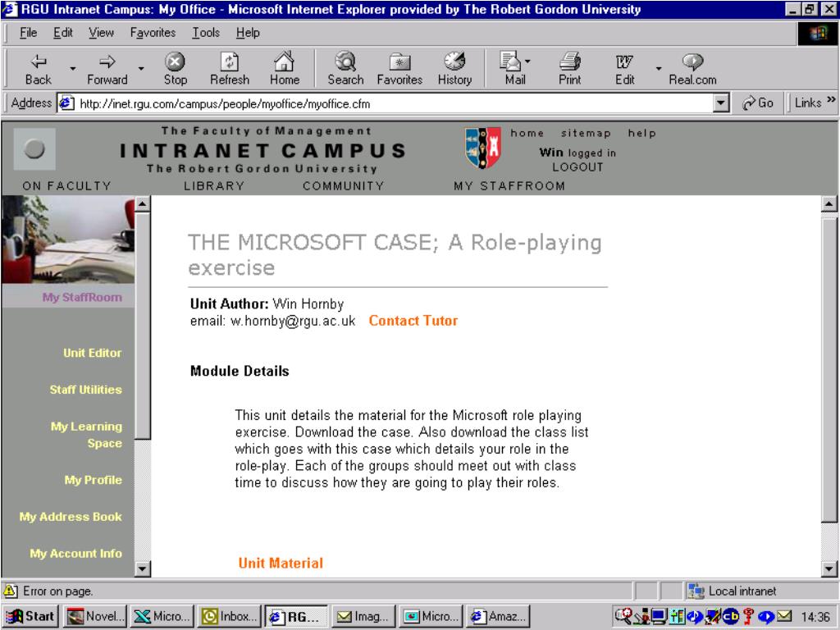Image resolution: width=840 pixels, height=630 pixels.
Task: Open the Favorites menu in the menu bar
Action: pos(153,33)
